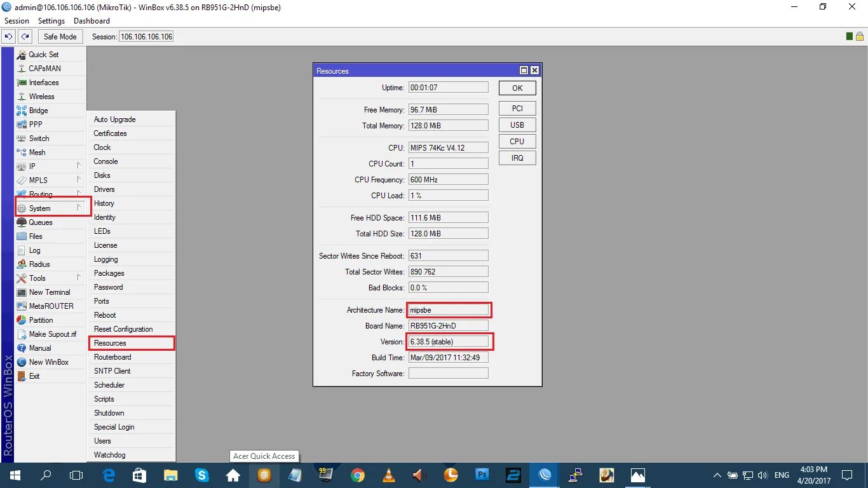Open the PPP sidebar icon
Image resolution: width=868 pixels, height=488 pixels.
click(x=22, y=125)
